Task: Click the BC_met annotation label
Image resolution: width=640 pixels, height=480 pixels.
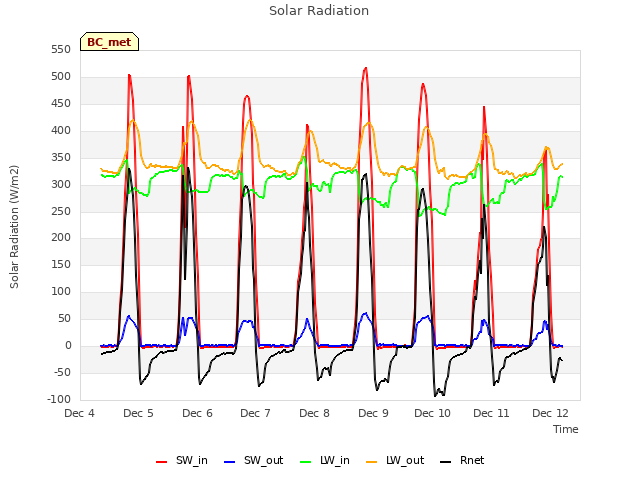Action: coord(109,42)
